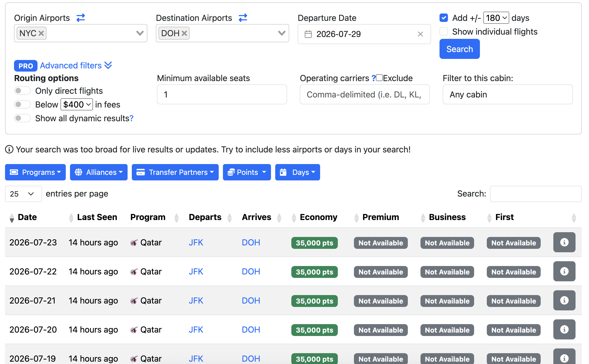The height and width of the screenshot is (364, 589).
Task: Open the Origin Airports dropdown arrow
Action: (140, 33)
